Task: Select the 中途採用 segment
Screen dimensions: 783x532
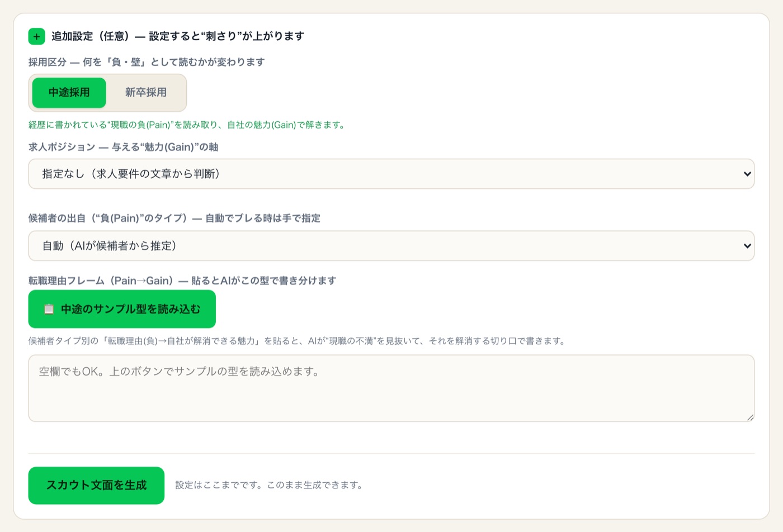Action: pyautogui.click(x=69, y=93)
